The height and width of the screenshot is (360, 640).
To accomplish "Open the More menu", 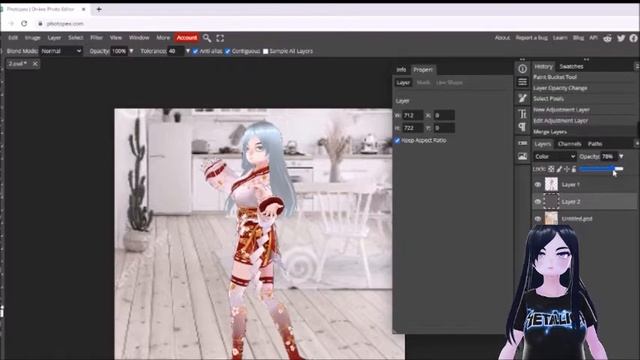I will 163,38.
